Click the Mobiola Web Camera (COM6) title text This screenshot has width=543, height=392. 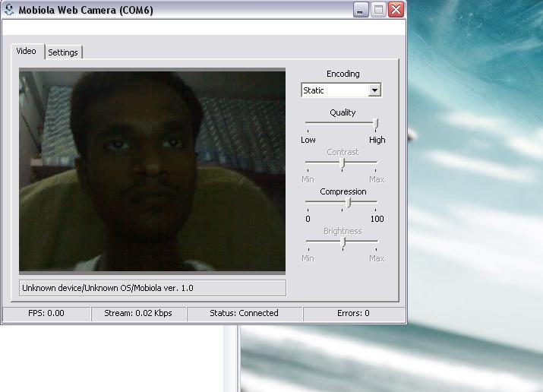pyautogui.click(x=86, y=10)
